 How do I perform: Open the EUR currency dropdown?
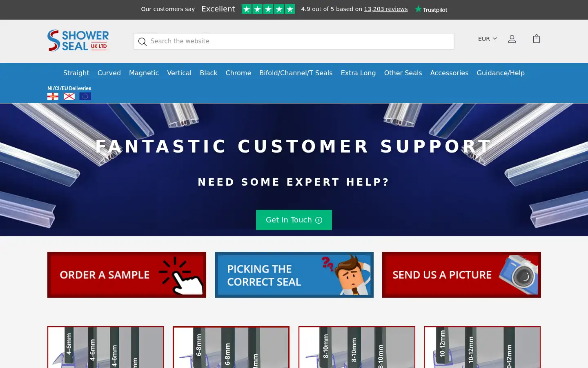coord(488,39)
